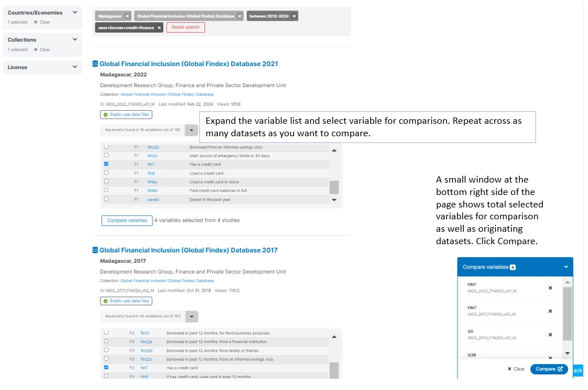Click the database icon beside Findex 2021
The width and height of the screenshot is (588, 390).
tap(95, 64)
